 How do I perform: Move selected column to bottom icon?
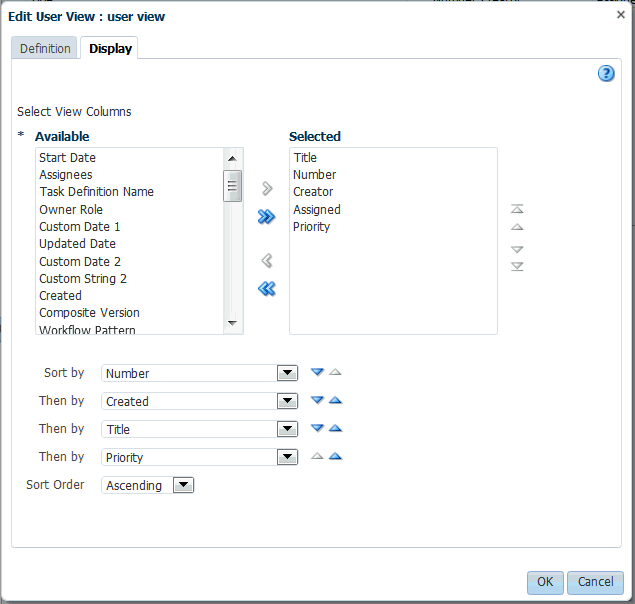coord(517,266)
